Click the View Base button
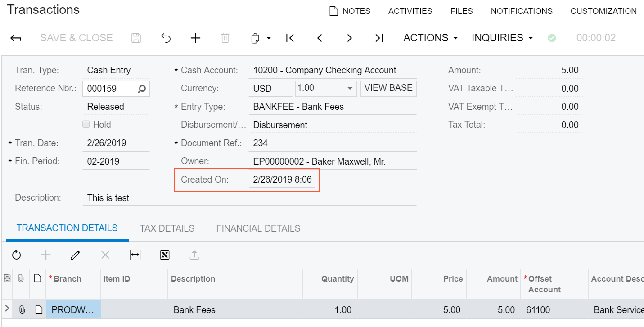The width and height of the screenshot is (644, 327). [x=388, y=88]
